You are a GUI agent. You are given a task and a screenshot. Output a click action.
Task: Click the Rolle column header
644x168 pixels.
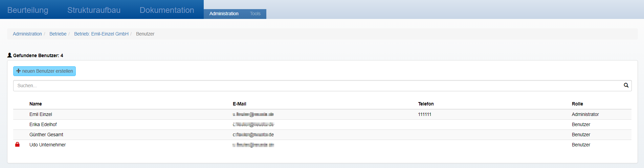pyautogui.click(x=577, y=104)
